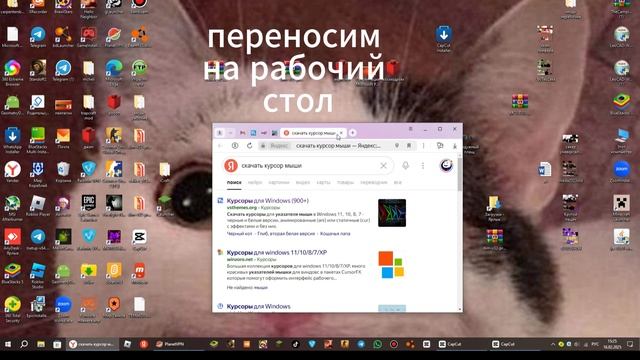Screen dimensions: 640x360
Task: Click the Windows logo result thumbnail
Action: coord(391,264)
